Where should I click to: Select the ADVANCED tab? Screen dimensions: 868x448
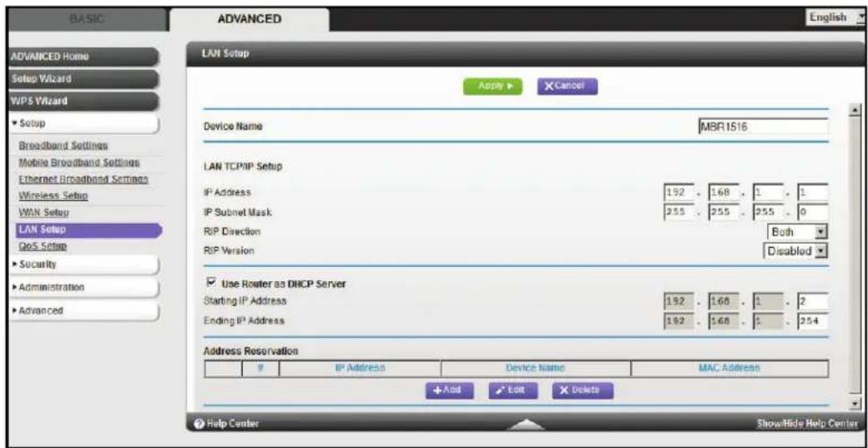(x=249, y=19)
